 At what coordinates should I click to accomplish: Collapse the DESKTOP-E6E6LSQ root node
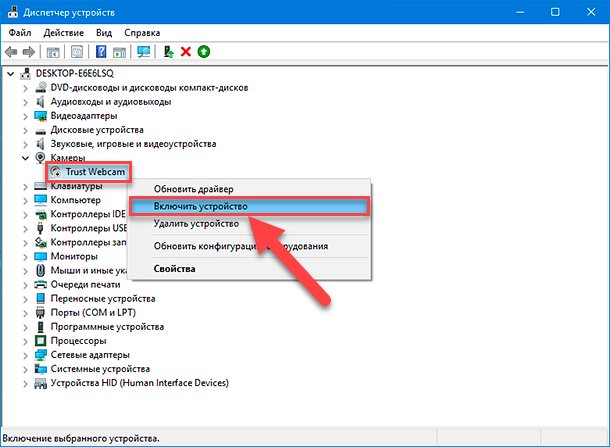11,74
